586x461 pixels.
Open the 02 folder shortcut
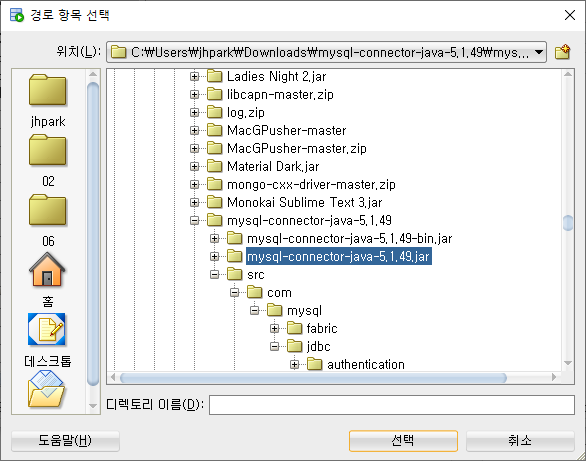pyautogui.click(x=47, y=161)
